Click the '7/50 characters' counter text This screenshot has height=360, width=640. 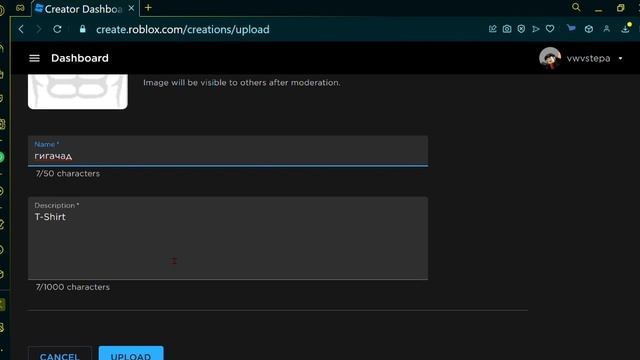pyautogui.click(x=68, y=173)
